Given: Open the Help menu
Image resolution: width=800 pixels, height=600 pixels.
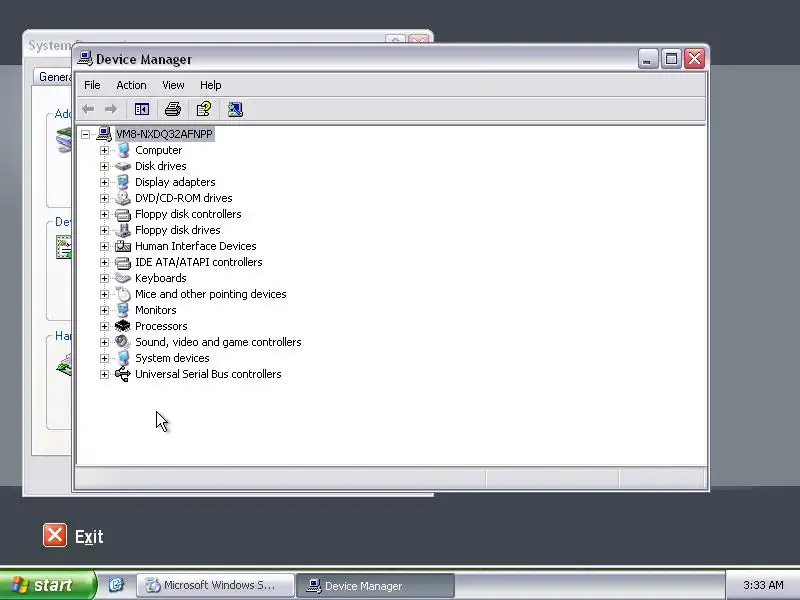Looking at the screenshot, I should [210, 85].
